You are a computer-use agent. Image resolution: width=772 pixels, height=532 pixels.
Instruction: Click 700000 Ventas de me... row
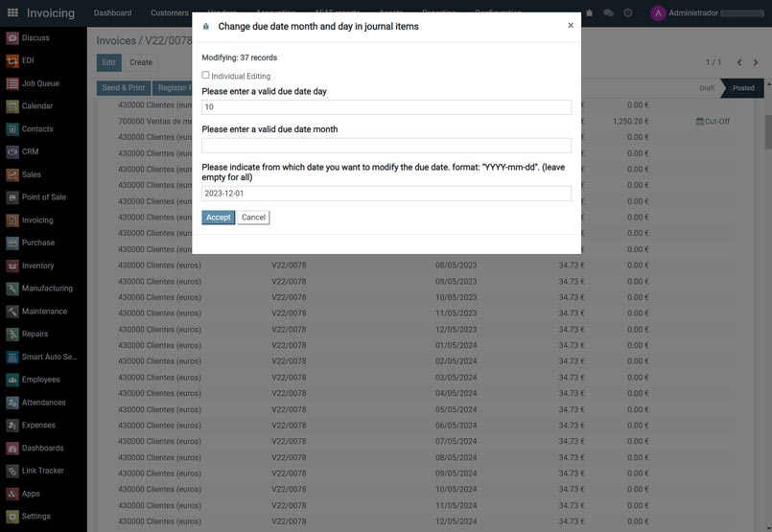pyautogui.click(x=155, y=121)
